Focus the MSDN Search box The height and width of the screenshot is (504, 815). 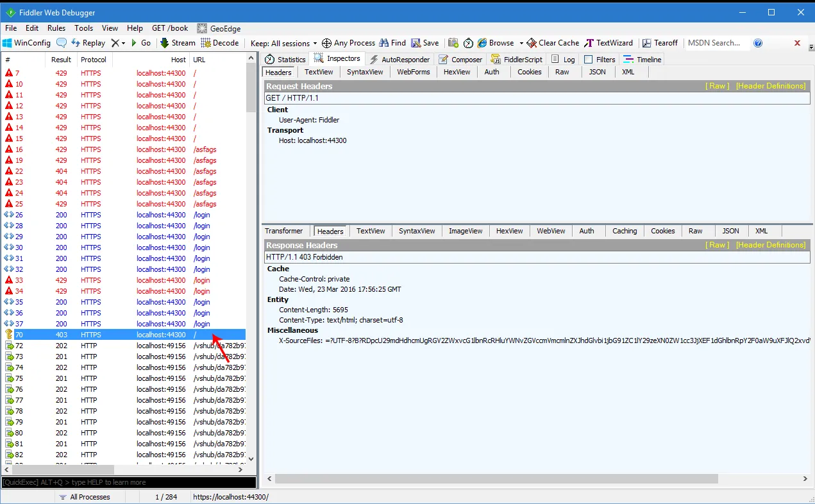point(717,43)
